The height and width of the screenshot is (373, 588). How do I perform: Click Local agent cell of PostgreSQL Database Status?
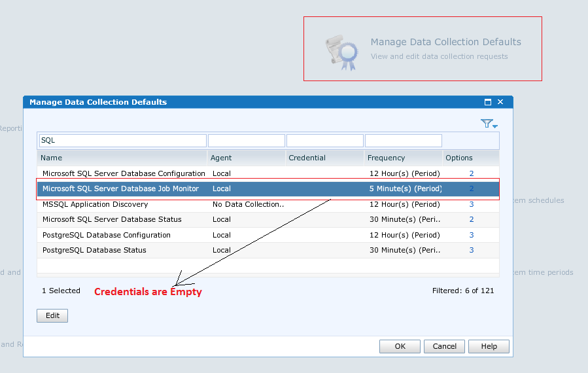point(222,250)
